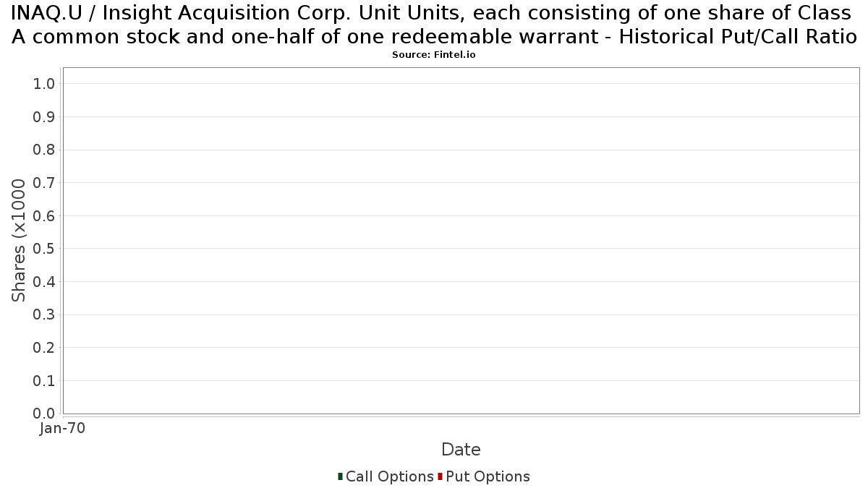The width and height of the screenshot is (868, 488).
Task: Click the 0.7 y-axis tick label
Action: tap(44, 183)
